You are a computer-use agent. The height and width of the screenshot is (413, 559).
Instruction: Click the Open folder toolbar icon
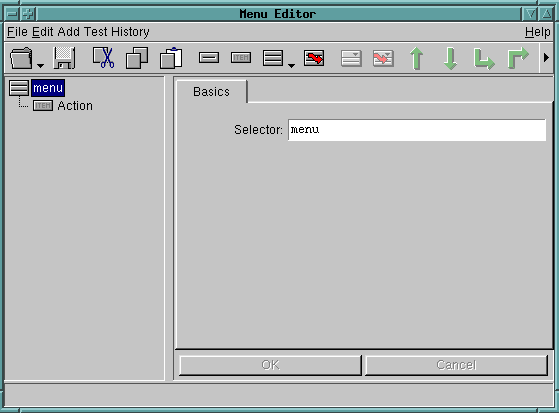[21, 58]
